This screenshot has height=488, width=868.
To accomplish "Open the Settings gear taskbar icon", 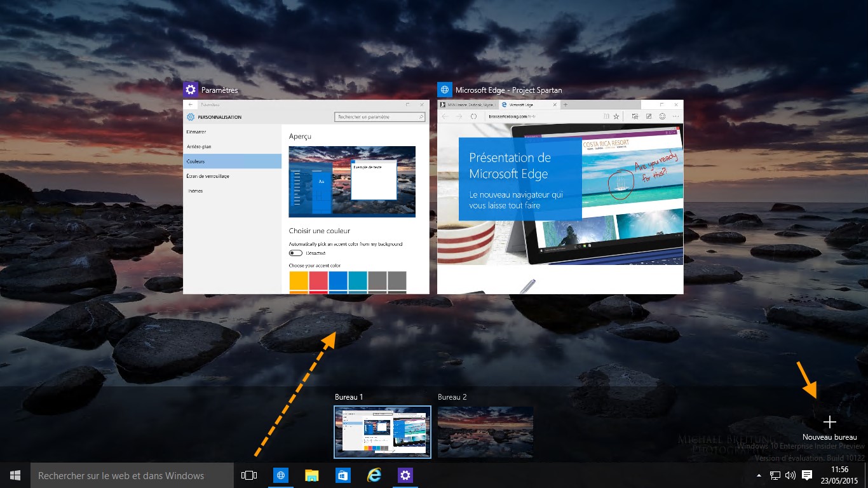I will coord(405,475).
